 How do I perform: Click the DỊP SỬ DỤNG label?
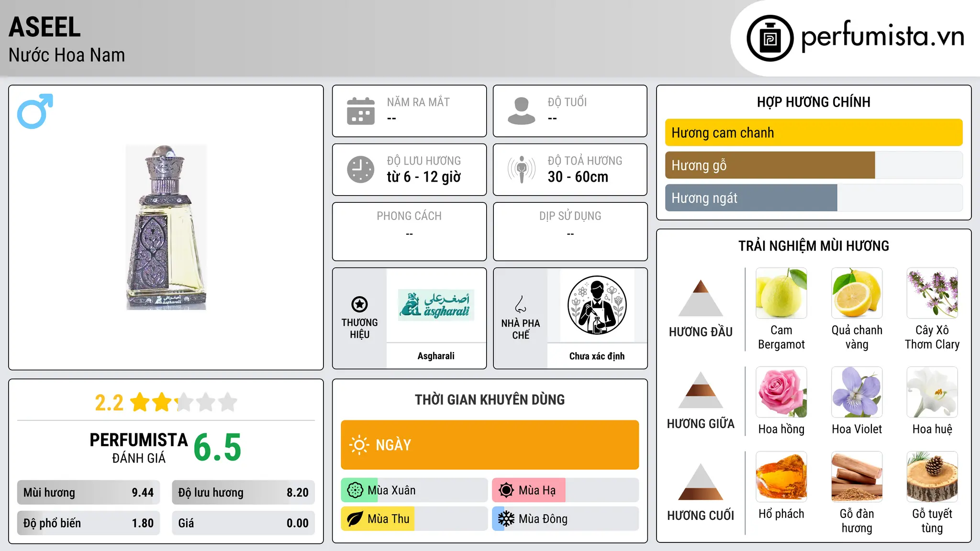[x=570, y=216]
